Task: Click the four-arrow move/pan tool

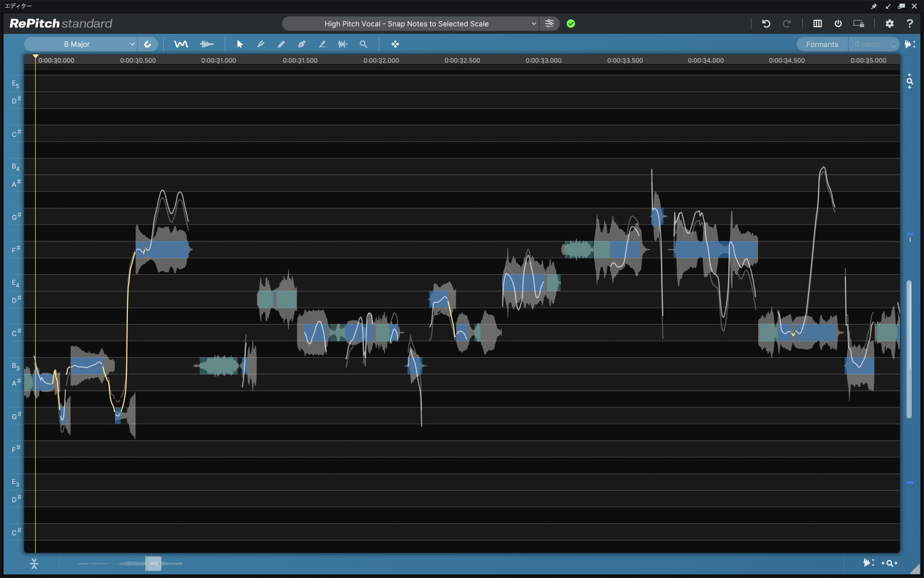Action: click(x=395, y=44)
